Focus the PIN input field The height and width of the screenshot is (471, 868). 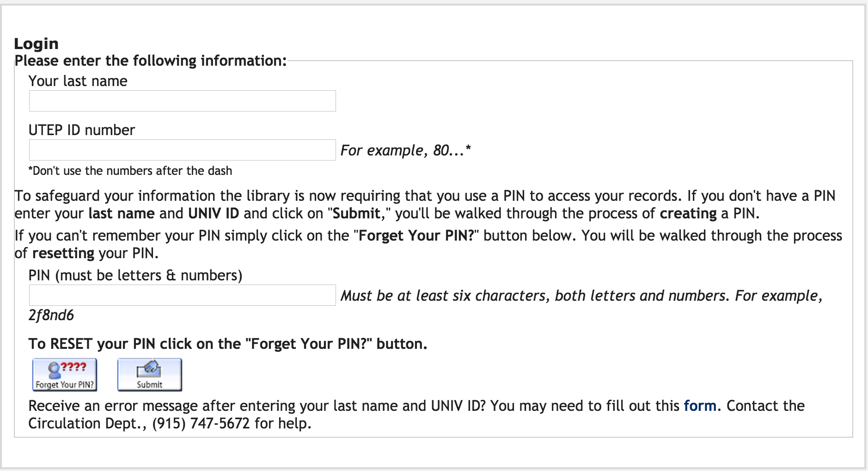click(x=183, y=295)
